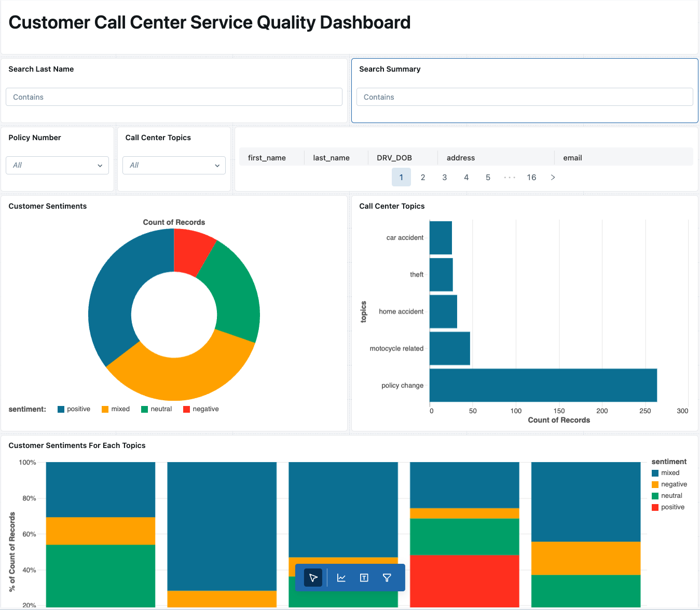This screenshot has width=700, height=610.
Task: Add a text box widget
Action: [x=364, y=578]
